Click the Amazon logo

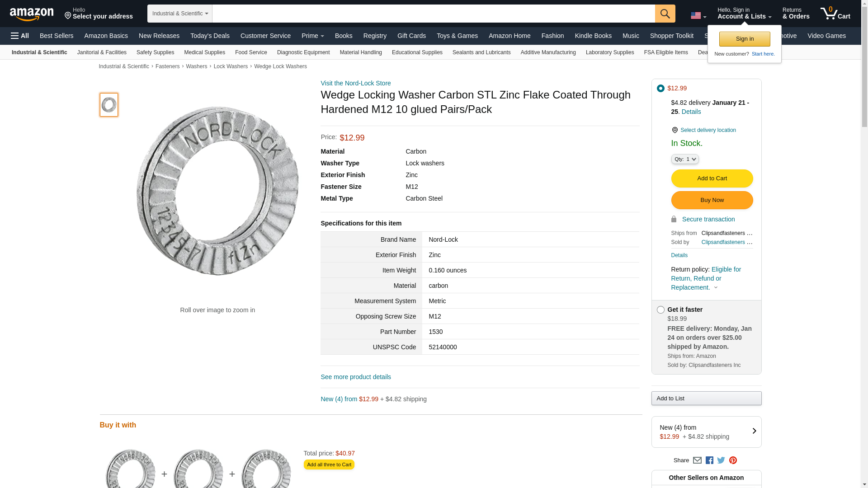pos(32,14)
